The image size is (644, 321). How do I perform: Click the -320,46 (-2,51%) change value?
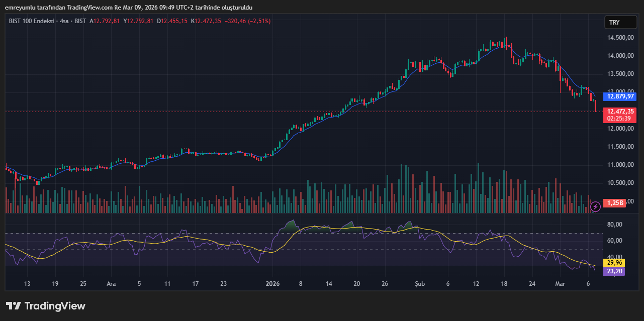tap(247, 21)
